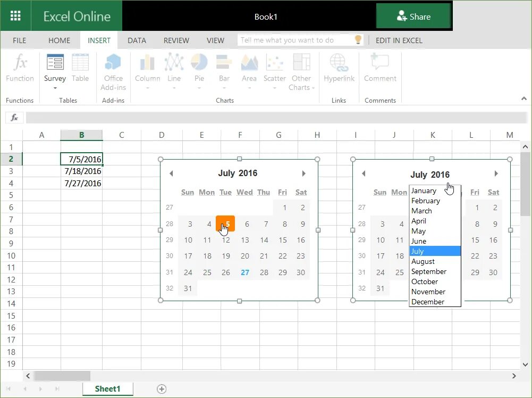The width and height of the screenshot is (532, 398).
Task: Click the horizontal scrollbar left arrow
Action: tap(28, 376)
